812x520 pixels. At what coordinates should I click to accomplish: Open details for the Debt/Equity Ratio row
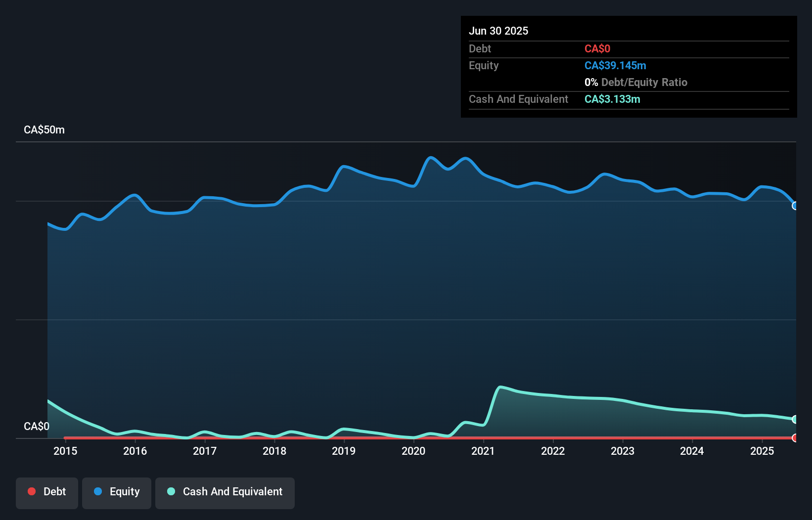[x=636, y=82]
